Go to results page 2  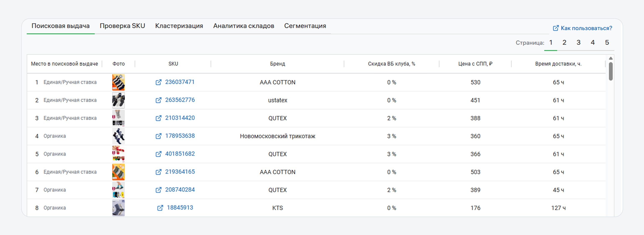point(564,43)
